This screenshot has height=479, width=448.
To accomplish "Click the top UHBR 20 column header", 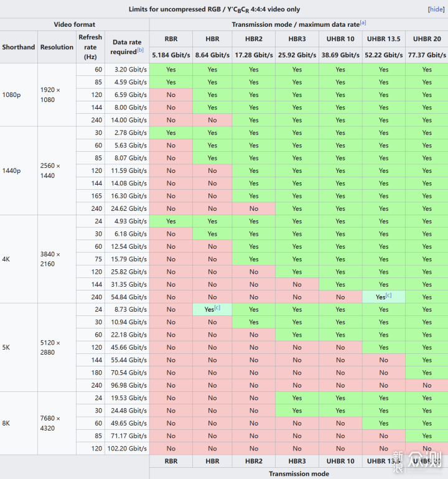I will click(x=426, y=39).
